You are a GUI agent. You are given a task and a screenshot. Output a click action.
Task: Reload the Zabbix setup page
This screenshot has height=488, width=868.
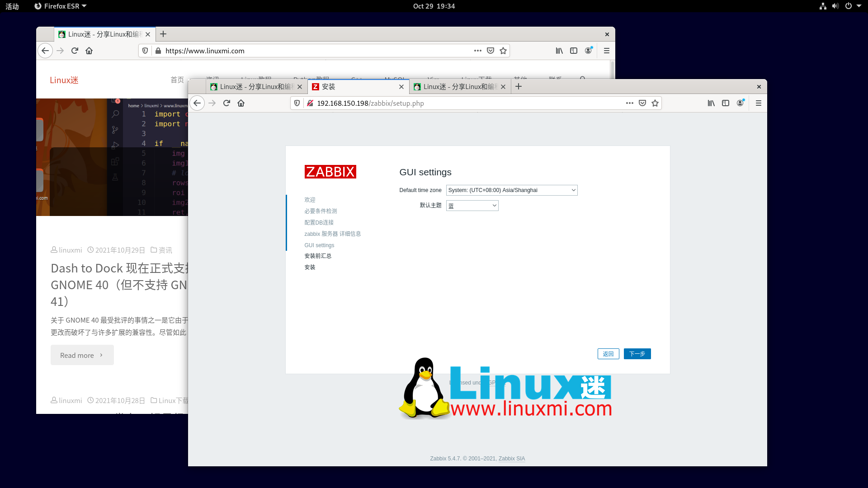pyautogui.click(x=226, y=103)
